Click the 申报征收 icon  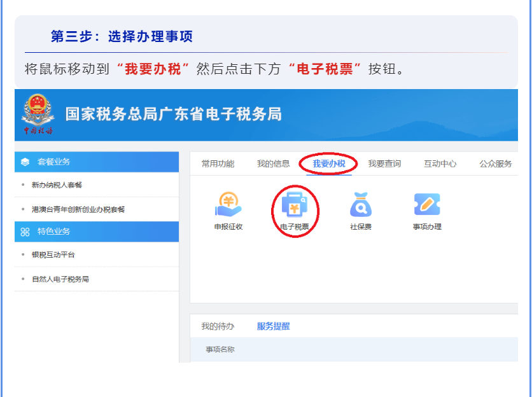tap(228, 205)
